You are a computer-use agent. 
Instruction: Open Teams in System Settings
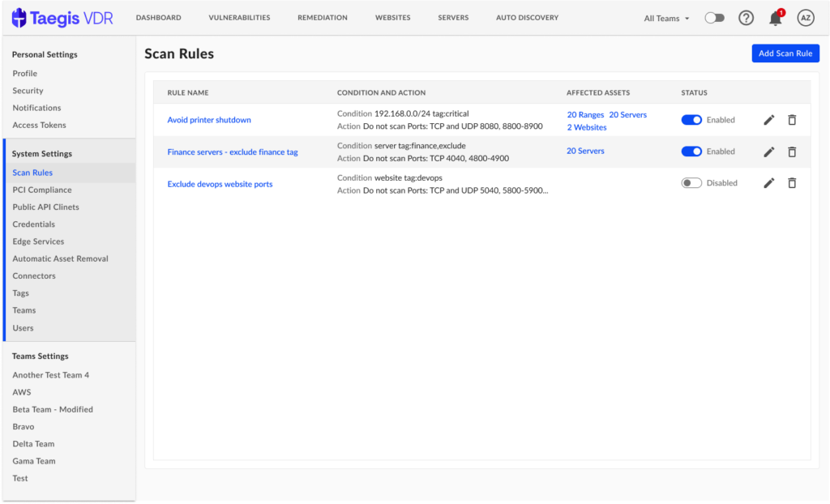click(24, 310)
